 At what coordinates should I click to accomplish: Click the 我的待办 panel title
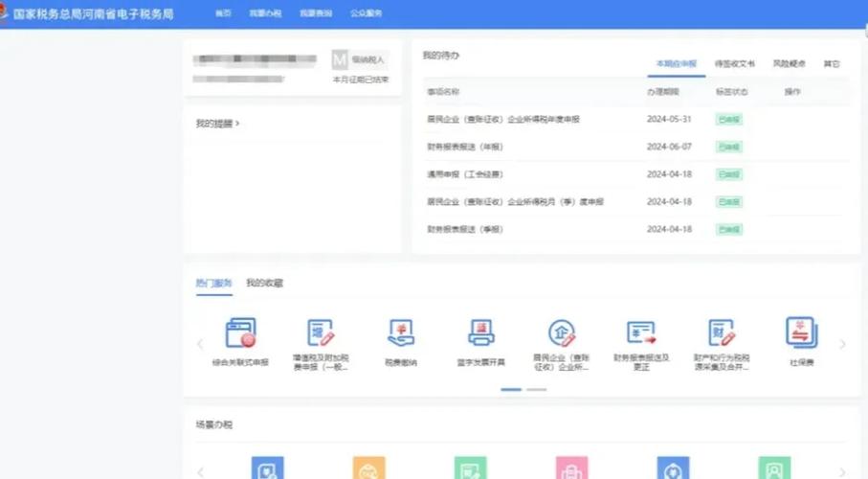[x=440, y=56]
